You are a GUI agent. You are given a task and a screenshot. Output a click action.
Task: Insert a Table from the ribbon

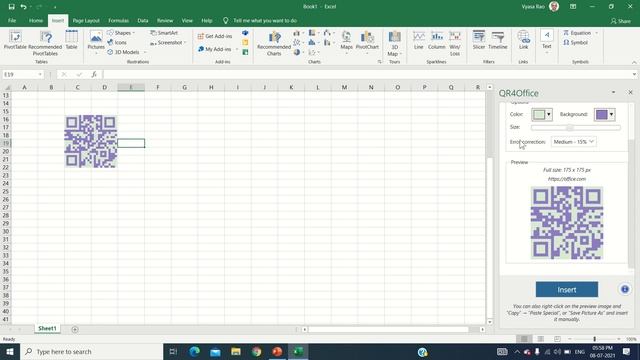pos(71,40)
